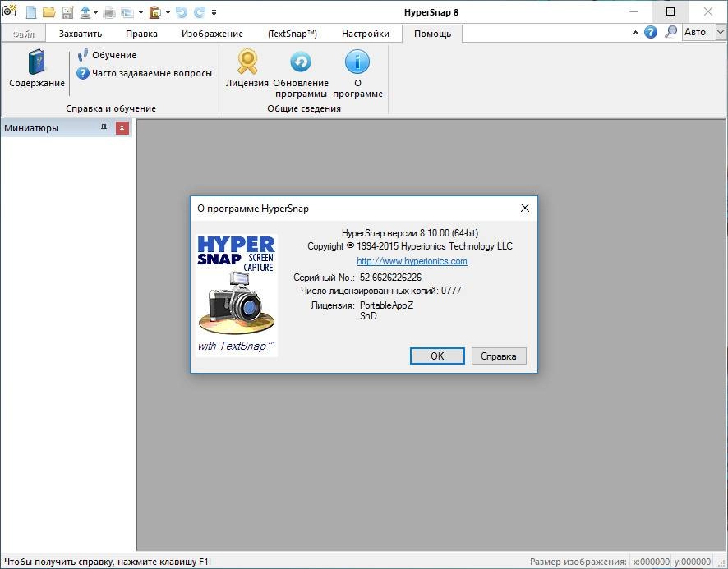
Task: Click the Авто zoom combo box field
Action: (x=698, y=32)
